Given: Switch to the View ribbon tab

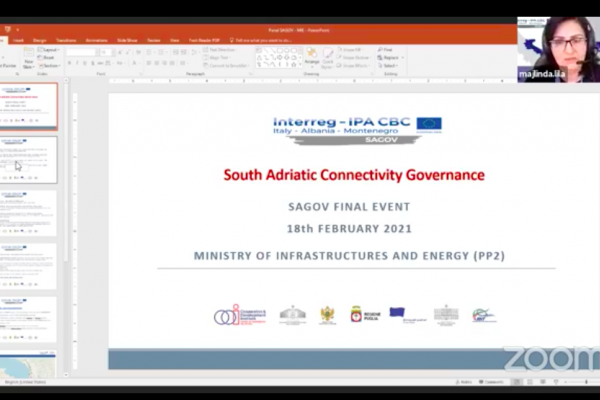Looking at the screenshot, I should click(x=174, y=40).
